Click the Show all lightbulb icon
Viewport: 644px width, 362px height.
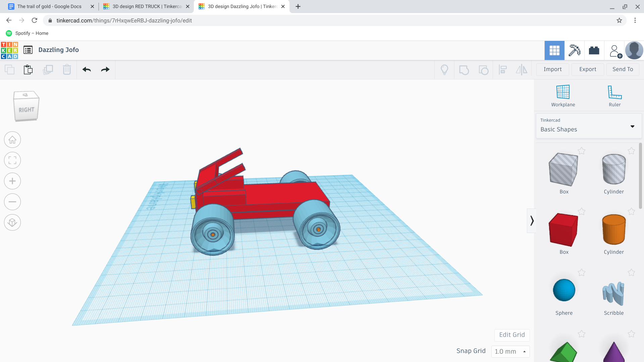point(444,70)
